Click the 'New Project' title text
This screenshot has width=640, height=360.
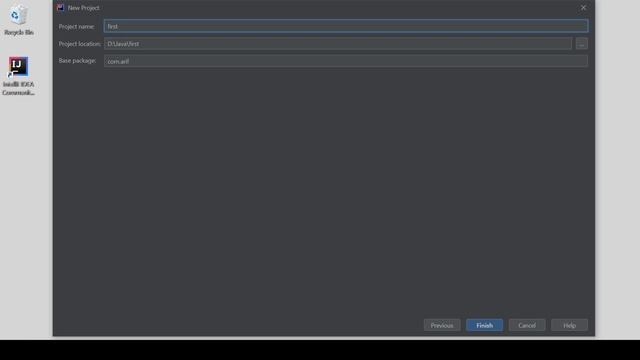tap(84, 8)
